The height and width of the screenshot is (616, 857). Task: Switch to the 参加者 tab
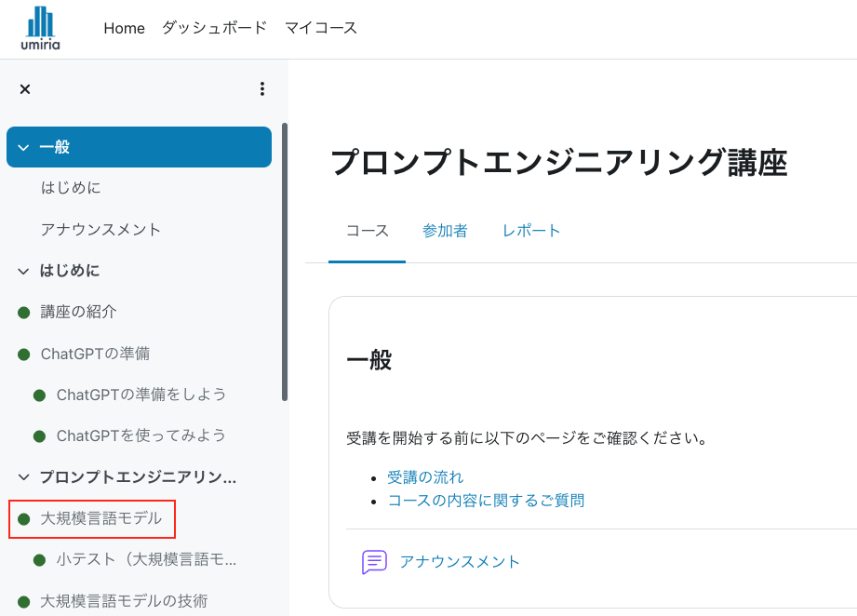(445, 232)
